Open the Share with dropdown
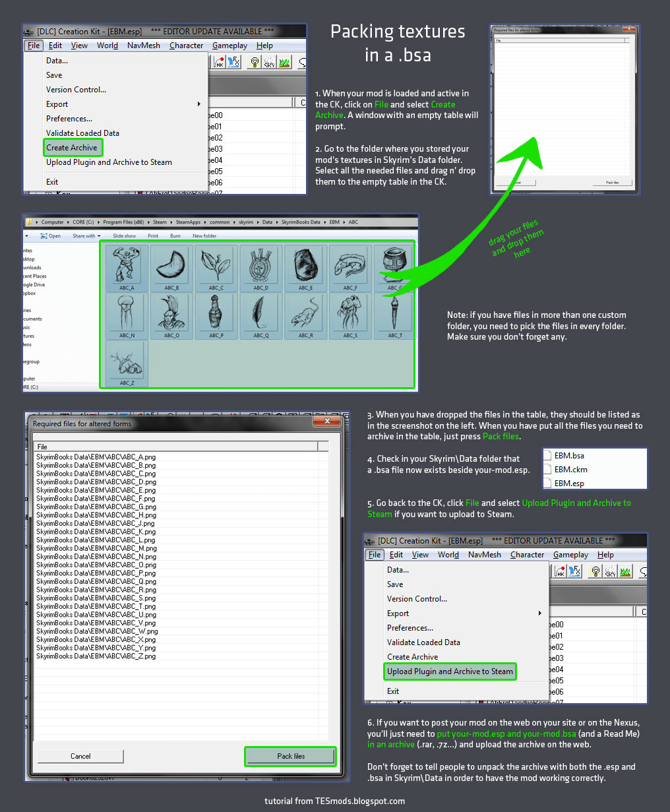 coord(84,235)
